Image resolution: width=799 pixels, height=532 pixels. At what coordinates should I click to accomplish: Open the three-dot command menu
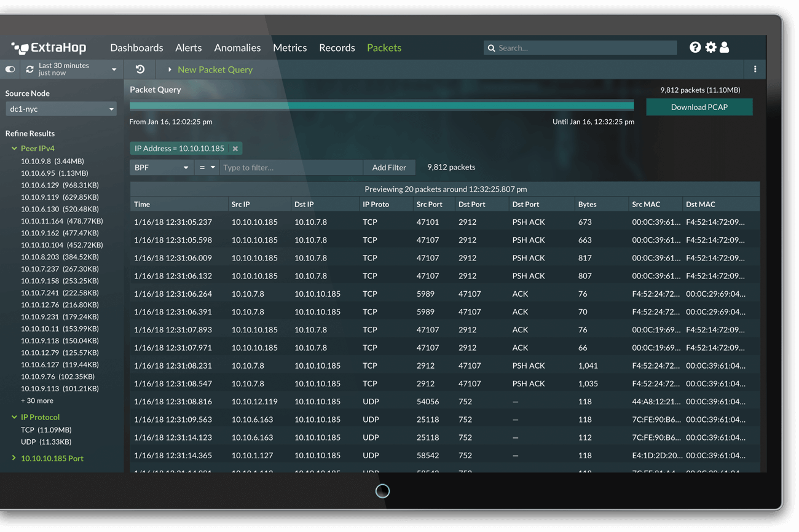pyautogui.click(x=755, y=69)
